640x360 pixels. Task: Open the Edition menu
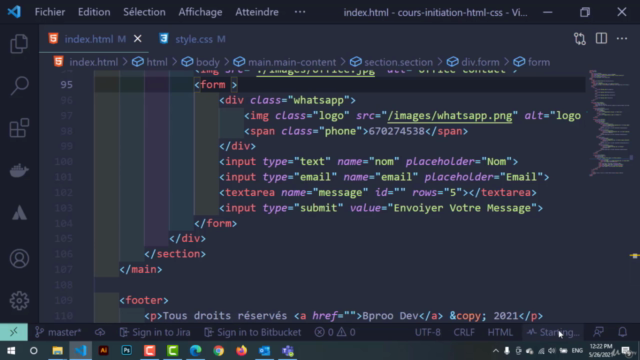(94, 12)
